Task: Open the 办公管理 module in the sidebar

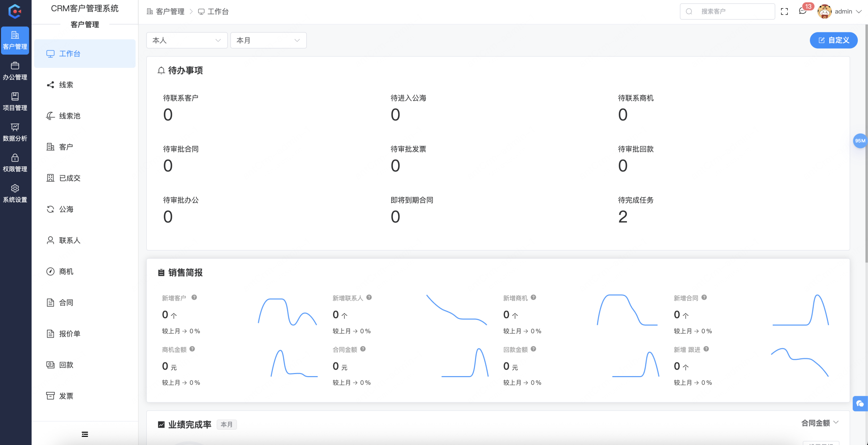Action: 15,71
